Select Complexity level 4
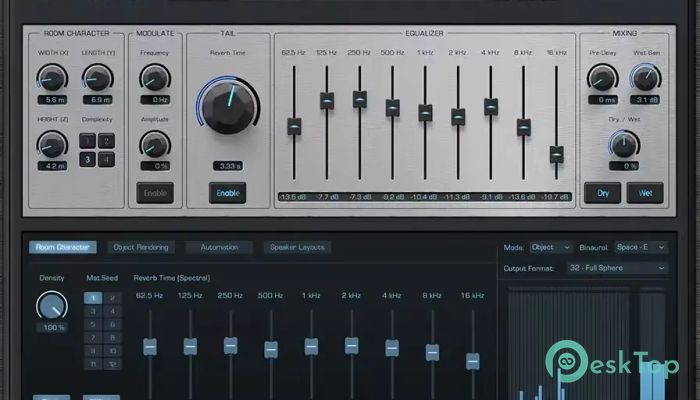Image resolution: width=700 pixels, height=400 pixels. click(x=107, y=159)
